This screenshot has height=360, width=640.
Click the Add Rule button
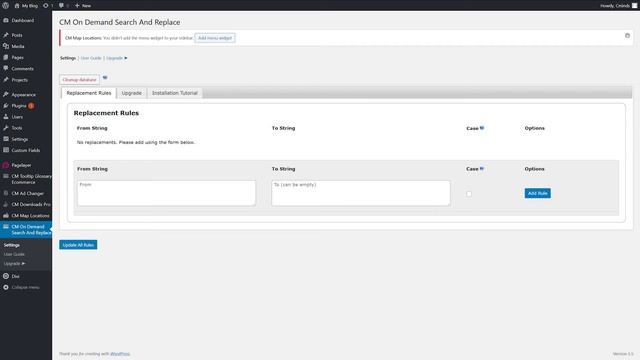[x=538, y=193]
